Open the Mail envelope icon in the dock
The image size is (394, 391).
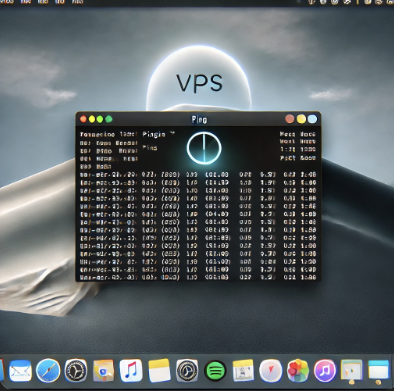(x=20, y=371)
